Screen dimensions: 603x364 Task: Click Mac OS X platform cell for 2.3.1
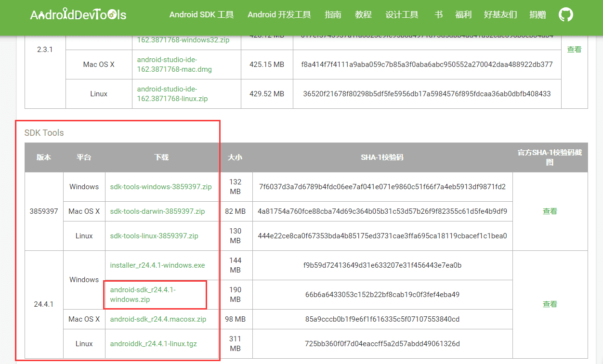coord(99,65)
